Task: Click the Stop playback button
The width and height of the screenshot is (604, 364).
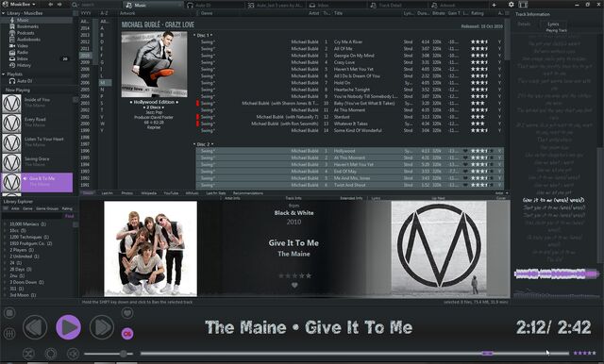Action: point(9,313)
